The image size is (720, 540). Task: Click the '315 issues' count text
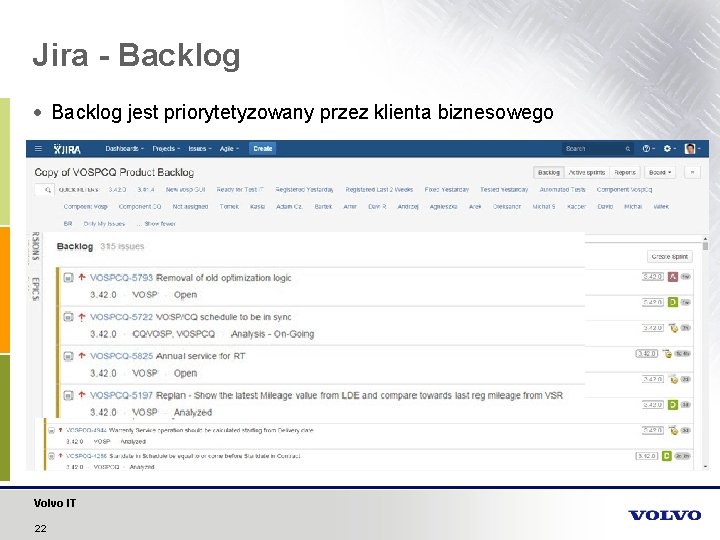(122, 247)
